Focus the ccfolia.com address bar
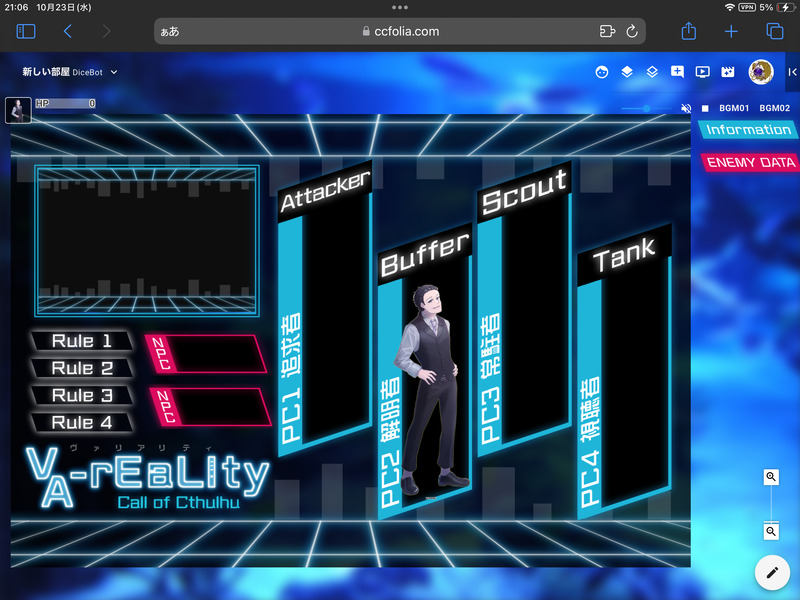Viewport: 800px width, 600px height. [x=401, y=31]
